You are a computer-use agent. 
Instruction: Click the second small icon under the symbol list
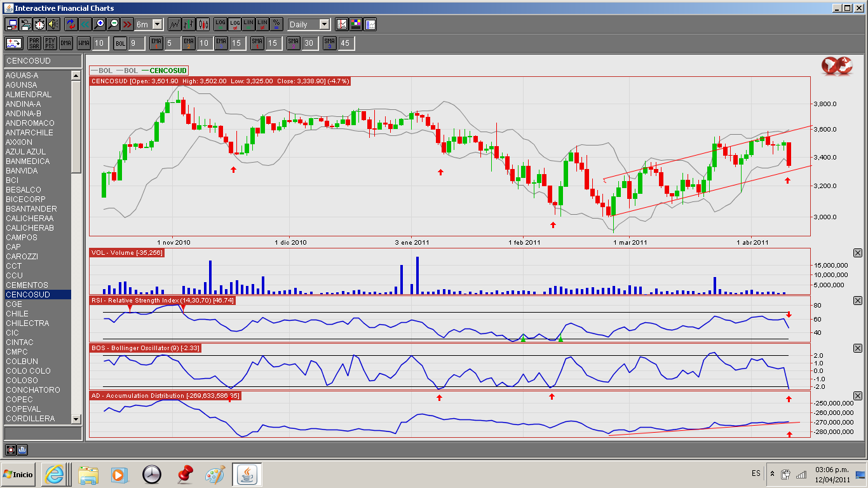[22, 449]
